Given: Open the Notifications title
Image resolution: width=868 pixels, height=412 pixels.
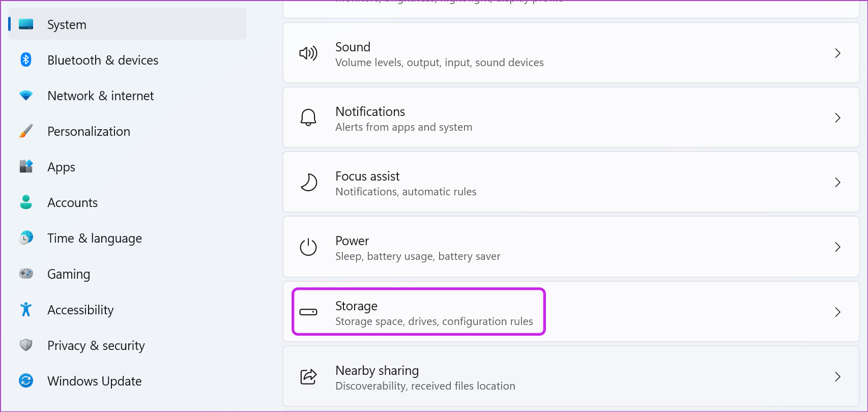Looking at the screenshot, I should pyautogui.click(x=370, y=111).
